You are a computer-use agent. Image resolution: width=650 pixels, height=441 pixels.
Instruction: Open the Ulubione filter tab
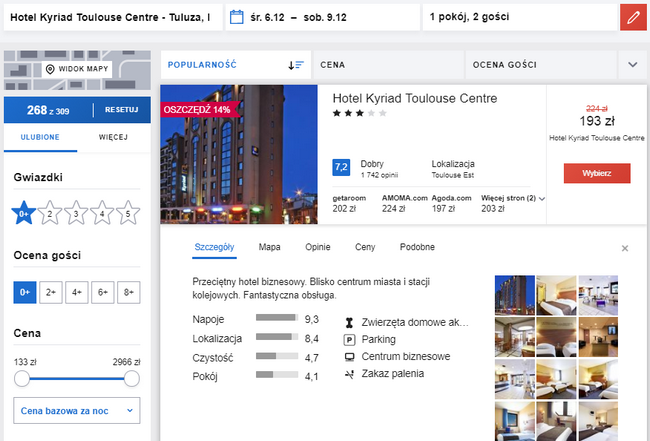click(x=40, y=137)
